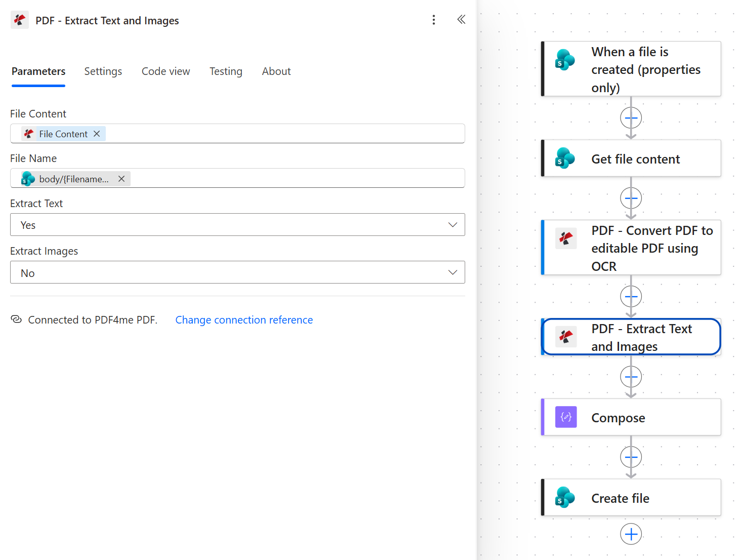Click inside the File Name input field
Image resolution: width=737 pixels, height=560 pixels.
(237, 178)
